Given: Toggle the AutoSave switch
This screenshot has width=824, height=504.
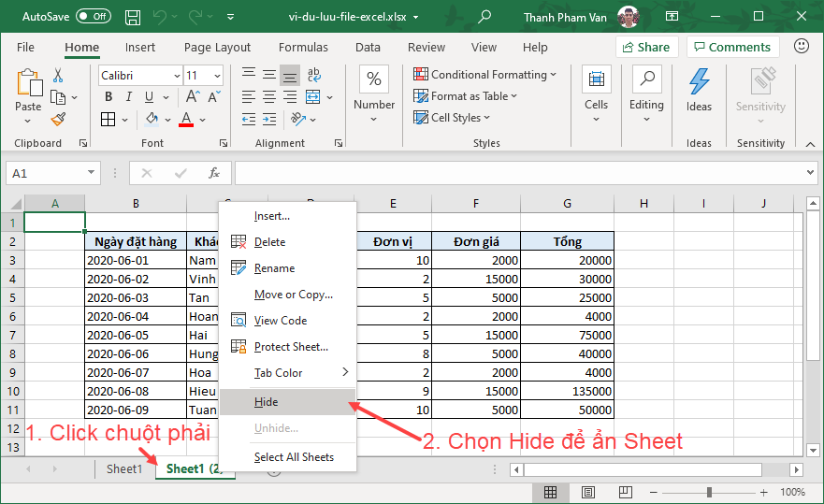Looking at the screenshot, I should click(93, 16).
